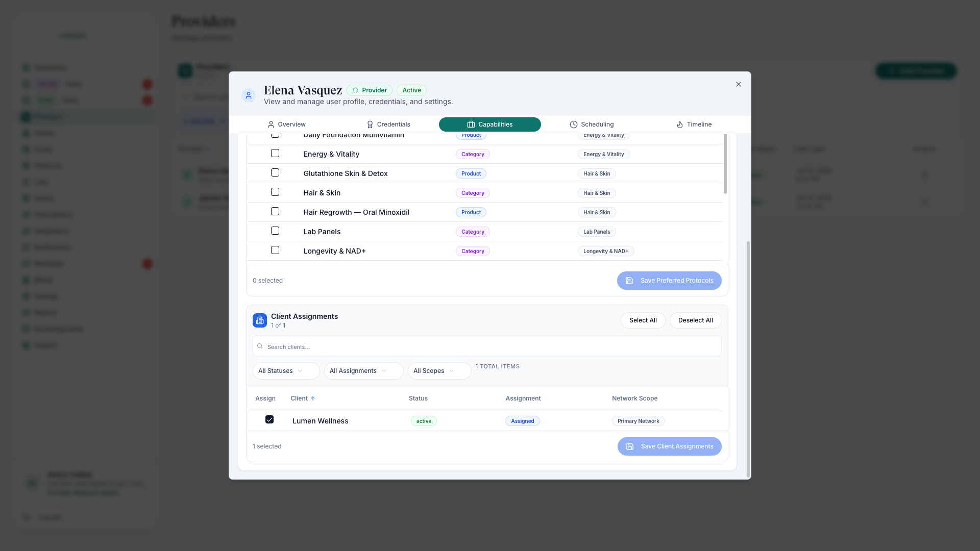Open the Scheduling tab

pyautogui.click(x=592, y=124)
